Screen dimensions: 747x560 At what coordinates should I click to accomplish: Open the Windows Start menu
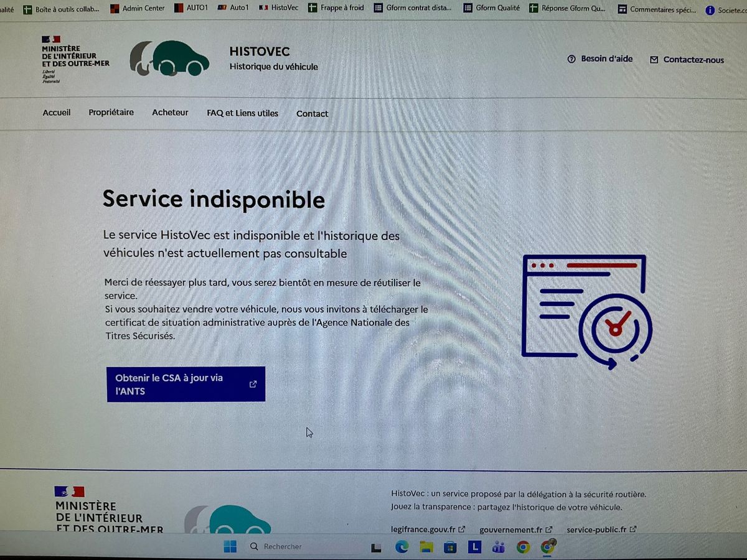(230, 546)
